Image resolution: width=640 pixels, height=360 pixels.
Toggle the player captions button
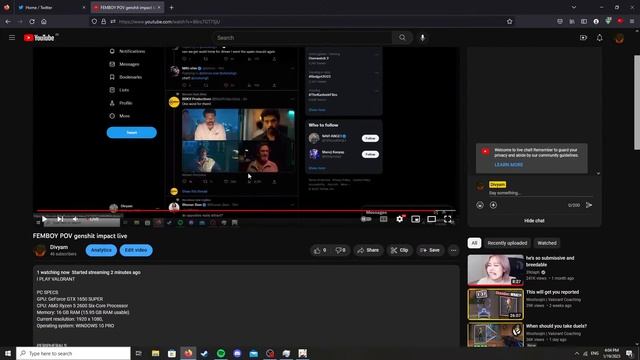(x=384, y=219)
